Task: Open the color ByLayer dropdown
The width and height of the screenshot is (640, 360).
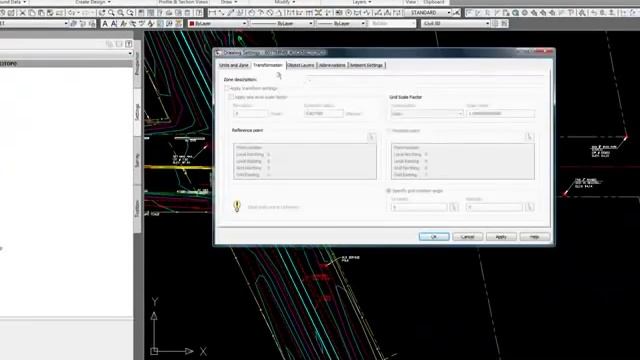Action: pyautogui.click(x=218, y=24)
